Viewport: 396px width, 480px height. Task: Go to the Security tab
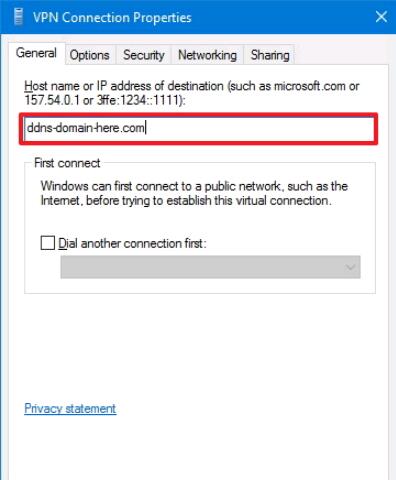[144, 55]
